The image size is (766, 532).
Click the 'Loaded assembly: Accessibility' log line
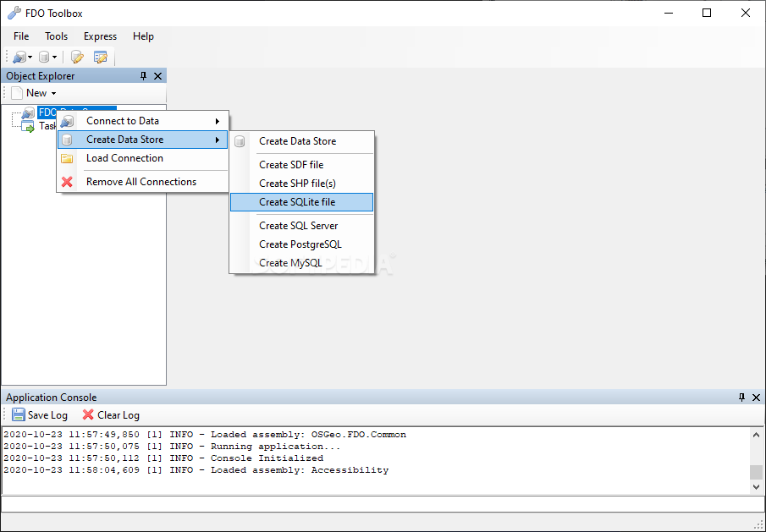[196, 470]
